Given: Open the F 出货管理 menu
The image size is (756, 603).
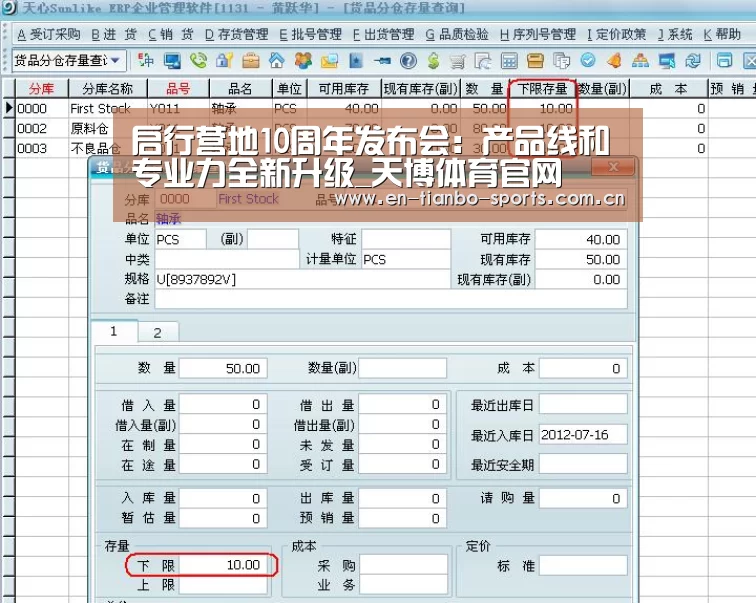Looking at the screenshot, I should 383,34.
